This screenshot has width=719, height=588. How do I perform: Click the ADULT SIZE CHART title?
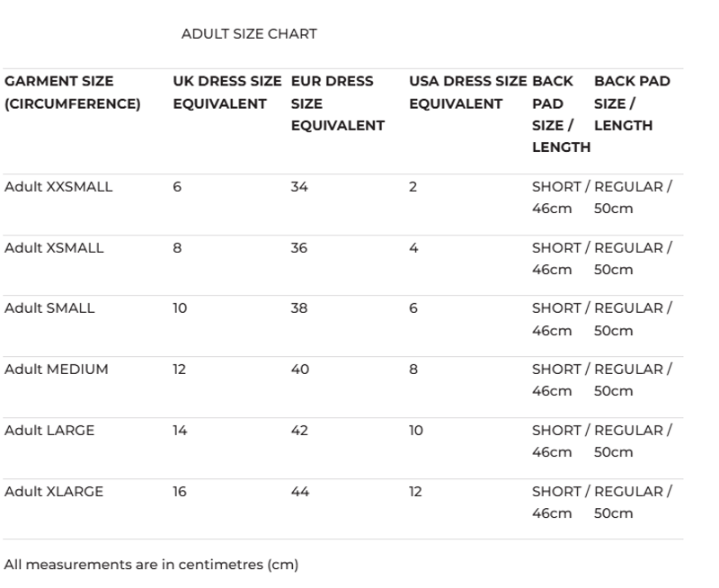pos(249,34)
